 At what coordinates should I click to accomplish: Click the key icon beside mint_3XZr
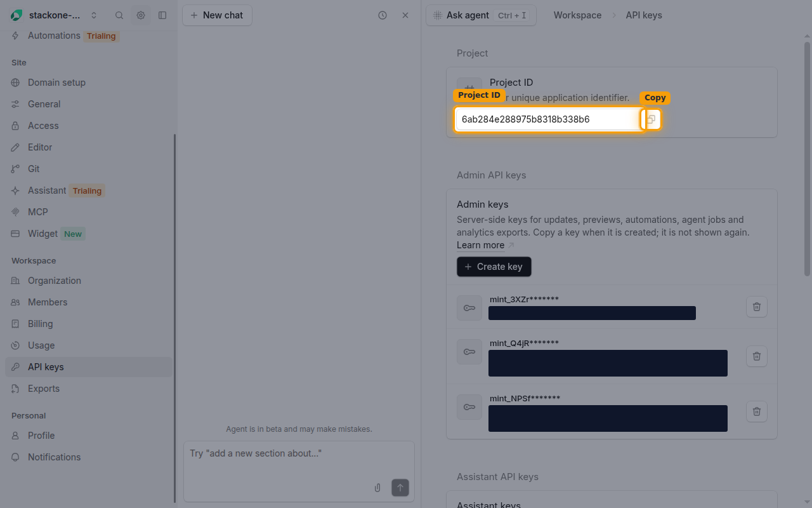point(469,308)
